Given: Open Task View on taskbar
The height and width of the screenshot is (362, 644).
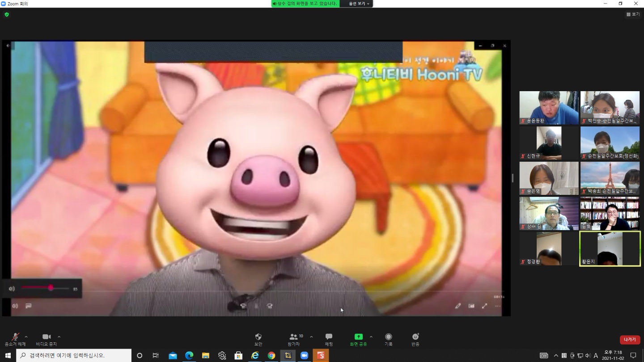Looking at the screenshot, I should 156,355.
